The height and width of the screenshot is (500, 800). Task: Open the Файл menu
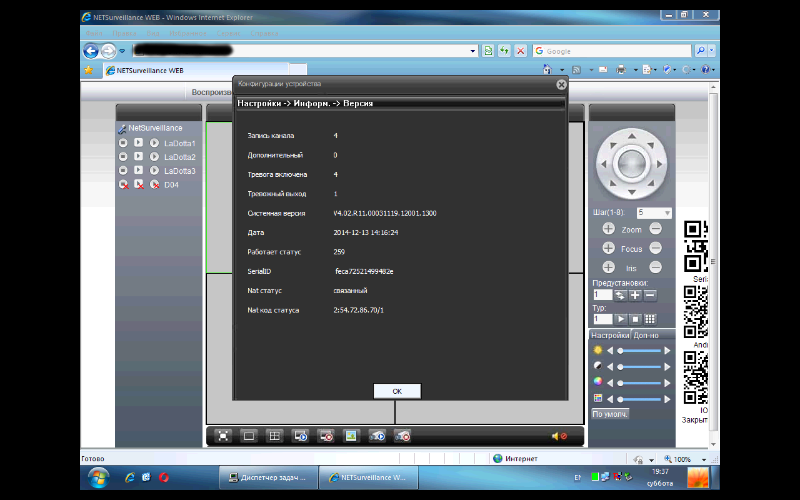(94, 33)
